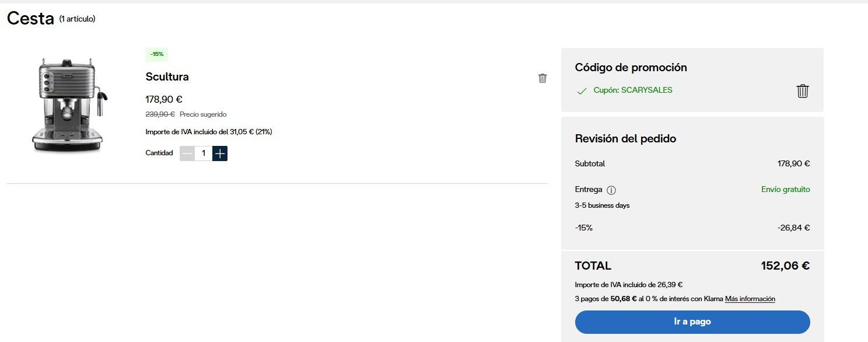The height and width of the screenshot is (342, 868).
Task: Click the TOTAL amount 152,06 €
Action: click(x=785, y=266)
